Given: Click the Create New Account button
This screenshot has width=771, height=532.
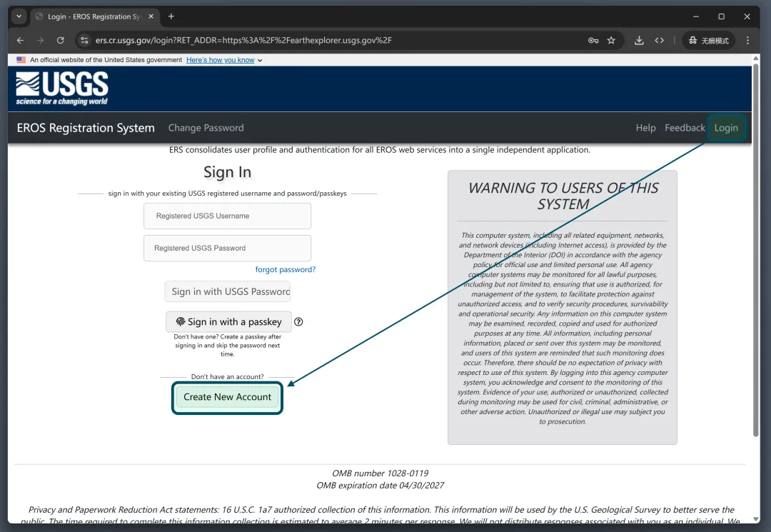Looking at the screenshot, I should click(227, 397).
